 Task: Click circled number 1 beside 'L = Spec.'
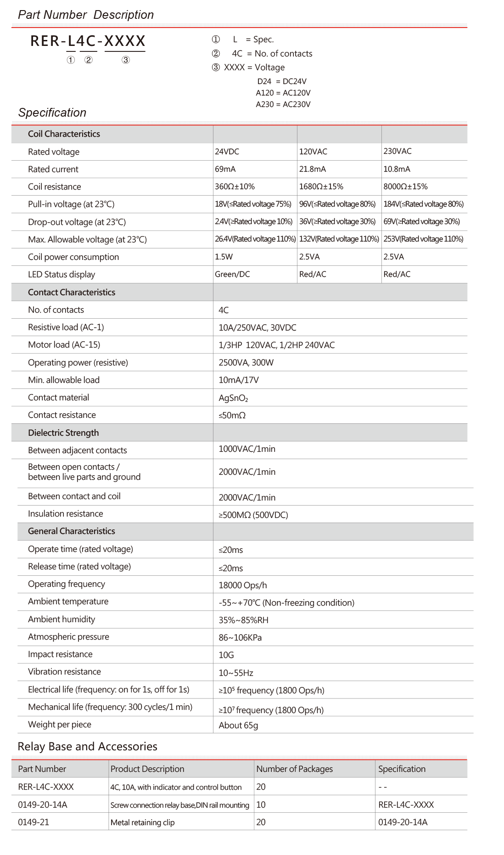(216, 39)
